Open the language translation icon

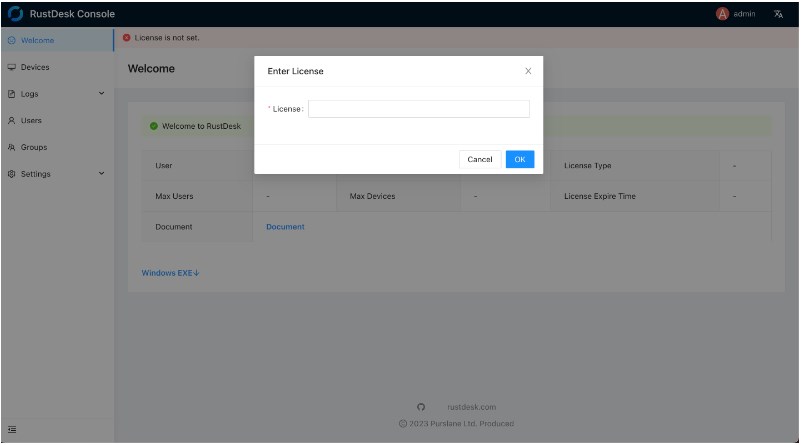(778, 14)
